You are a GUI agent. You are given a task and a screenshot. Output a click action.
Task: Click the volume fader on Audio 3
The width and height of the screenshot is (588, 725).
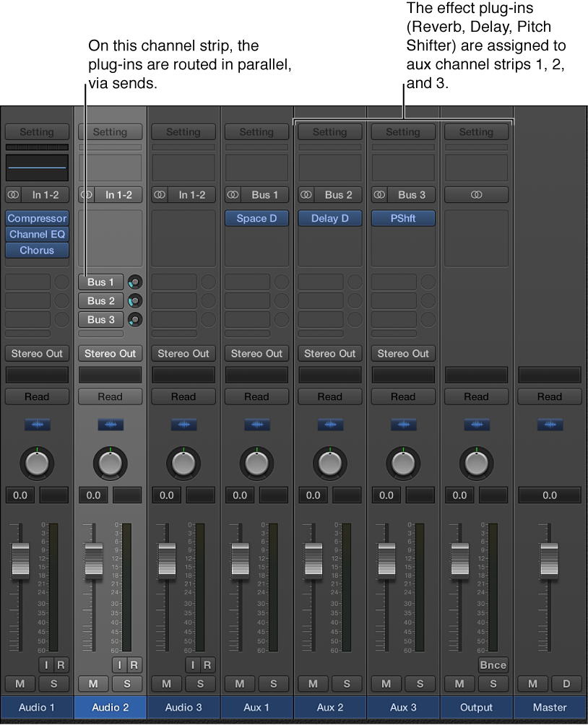(167, 562)
